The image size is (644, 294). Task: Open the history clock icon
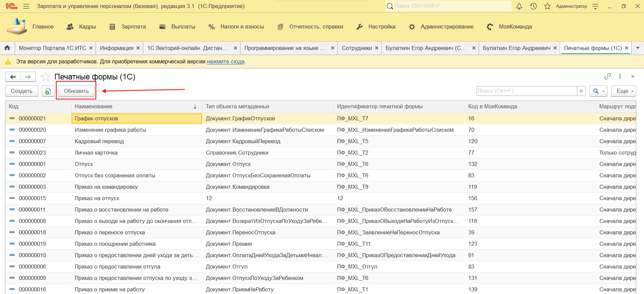[x=533, y=6]
